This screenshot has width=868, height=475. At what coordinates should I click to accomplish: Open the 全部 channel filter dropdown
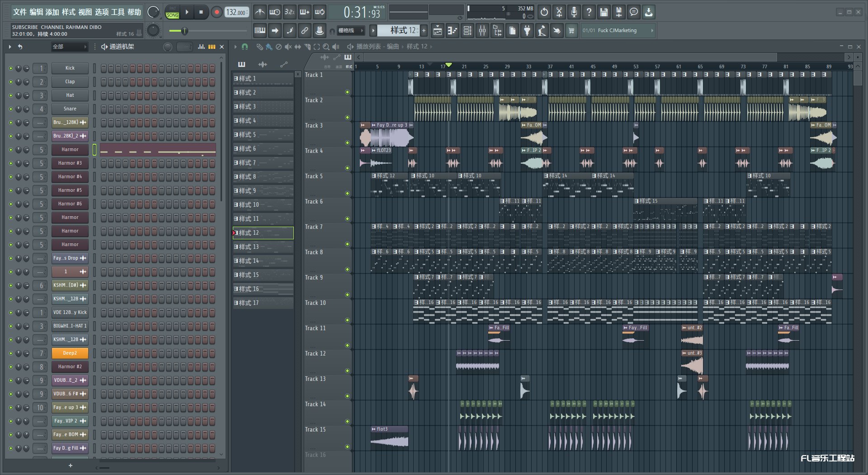point(70,47)
